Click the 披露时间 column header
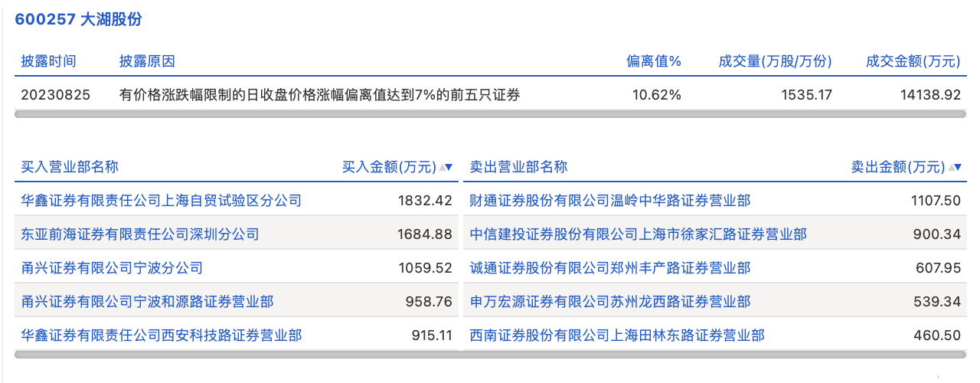 tap(49, 61)
